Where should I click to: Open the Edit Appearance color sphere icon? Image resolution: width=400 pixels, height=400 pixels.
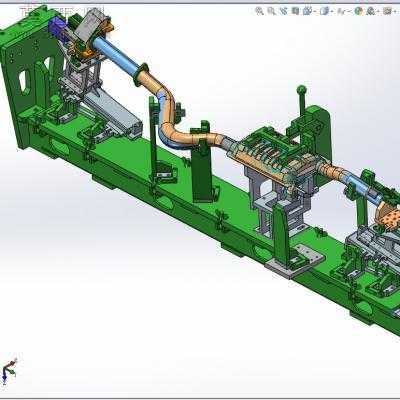[x=358, y=11]
